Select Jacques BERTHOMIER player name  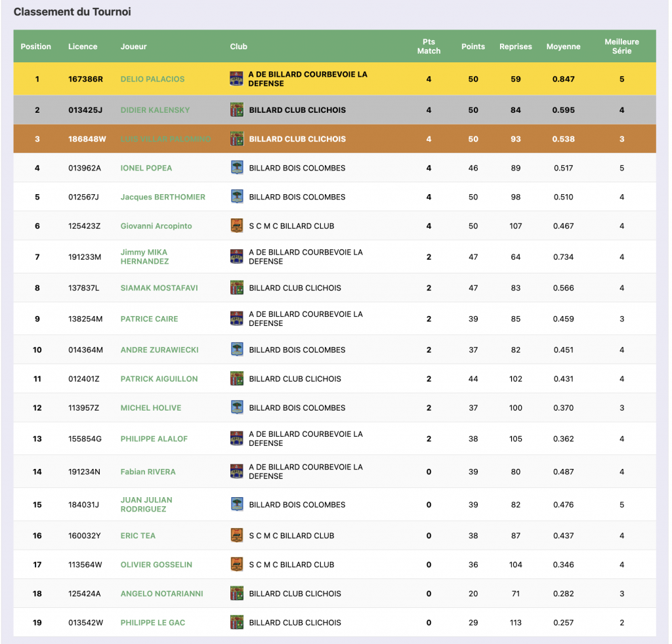(x=163, y=197)
